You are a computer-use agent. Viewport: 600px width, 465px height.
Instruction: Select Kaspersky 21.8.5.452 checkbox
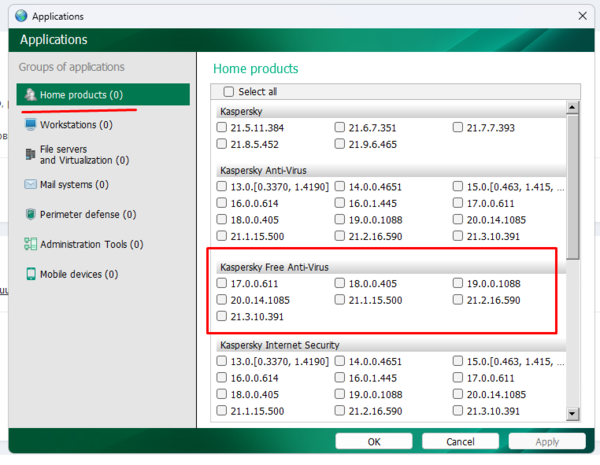click(x=222, y=144)
